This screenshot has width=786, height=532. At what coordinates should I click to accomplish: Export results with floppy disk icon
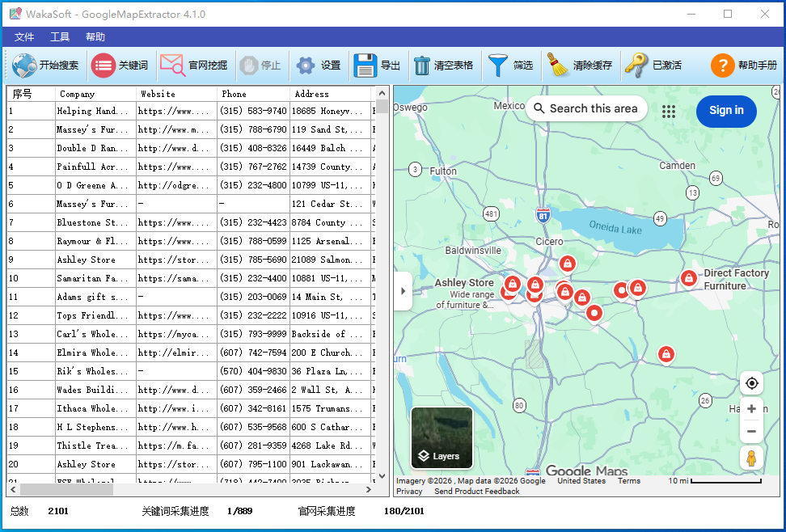pyautogui.click(x=366, y=65)
